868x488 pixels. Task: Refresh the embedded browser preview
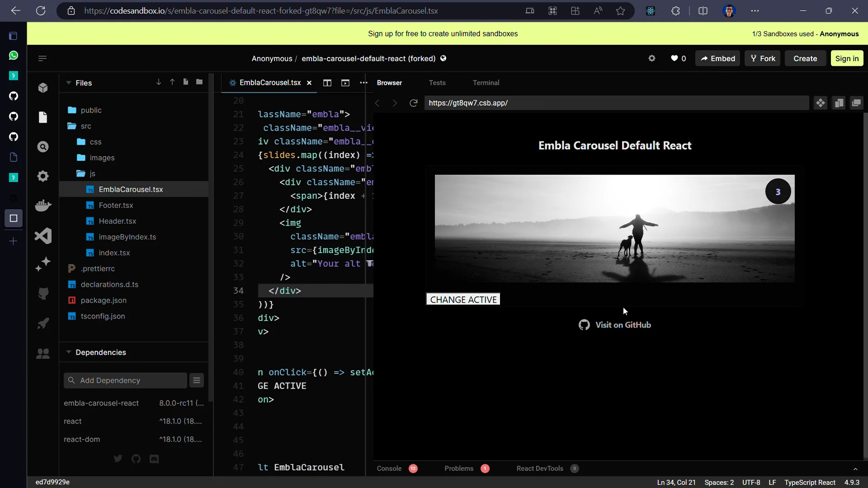coord(413,103)
